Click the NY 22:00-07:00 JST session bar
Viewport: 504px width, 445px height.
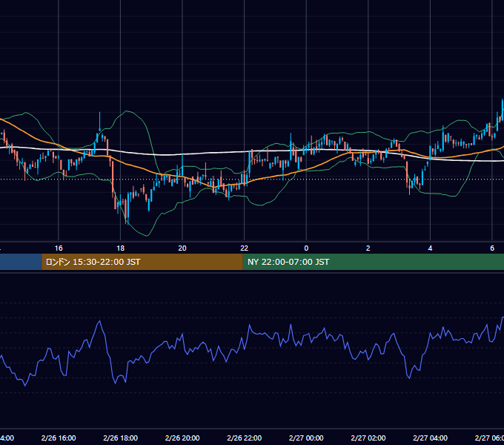click(x=373, y=262)
